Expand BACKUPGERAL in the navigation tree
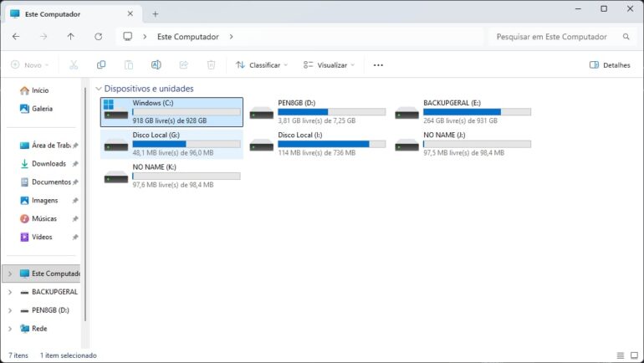644x363 pixels. (10, 292)
